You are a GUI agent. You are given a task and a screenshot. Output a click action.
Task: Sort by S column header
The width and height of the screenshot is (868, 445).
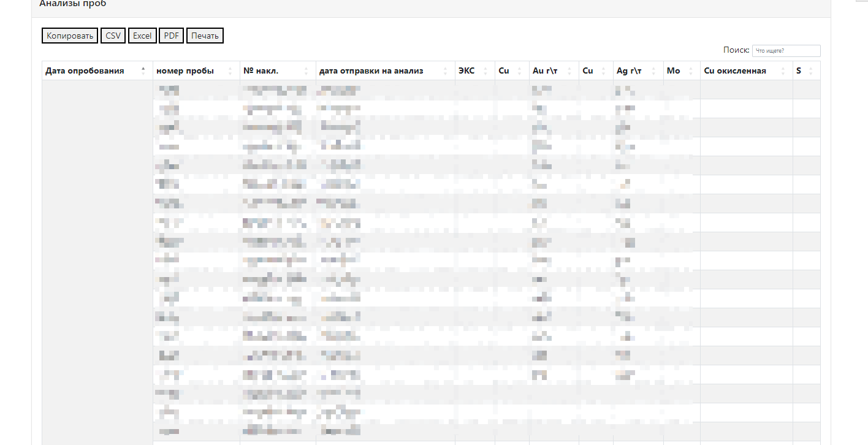coord(806,70)
